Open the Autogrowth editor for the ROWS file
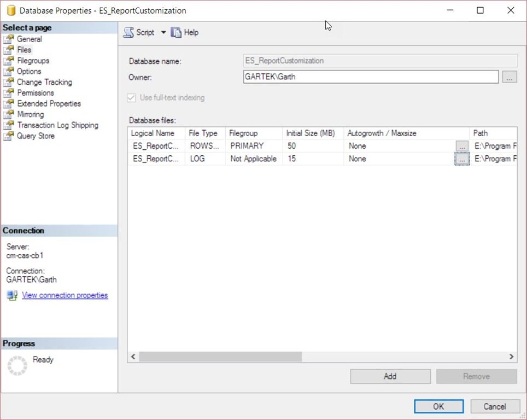Viewport: 527px width, 420px height. [x=462, y=145]
